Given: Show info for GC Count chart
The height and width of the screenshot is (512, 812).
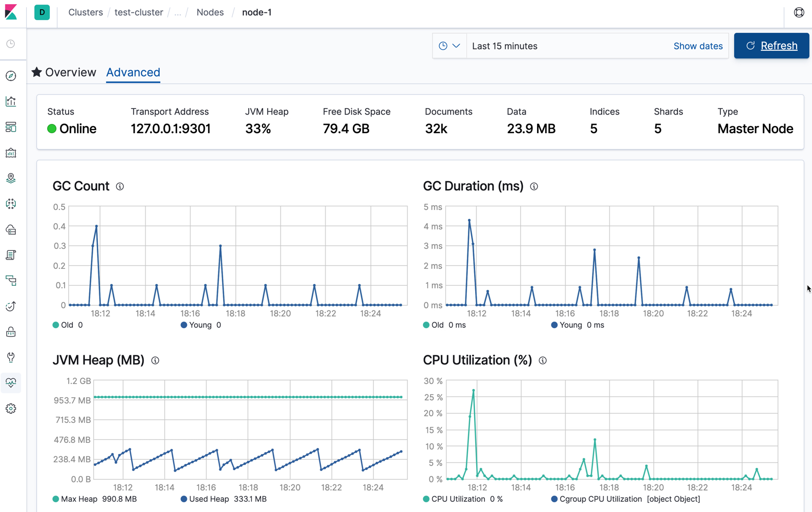Looking at the screenshot, I should pos(120,186).
